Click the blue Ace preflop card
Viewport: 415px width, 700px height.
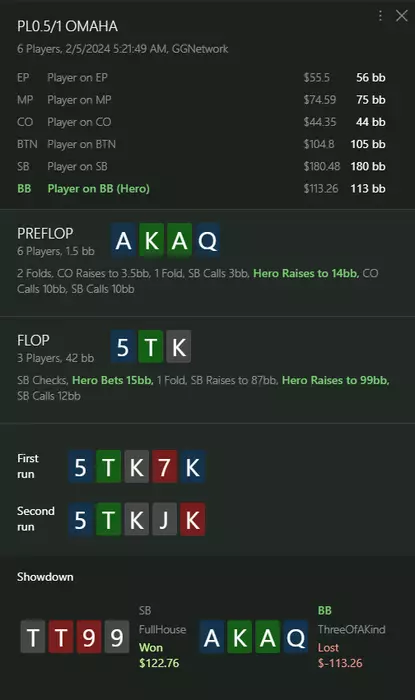[x=124, y=241]
